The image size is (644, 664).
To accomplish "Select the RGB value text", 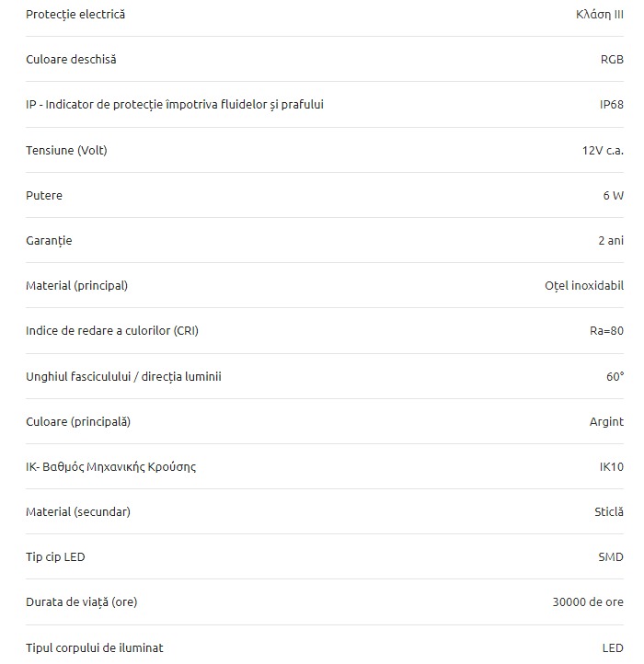I will pos(612,59).
